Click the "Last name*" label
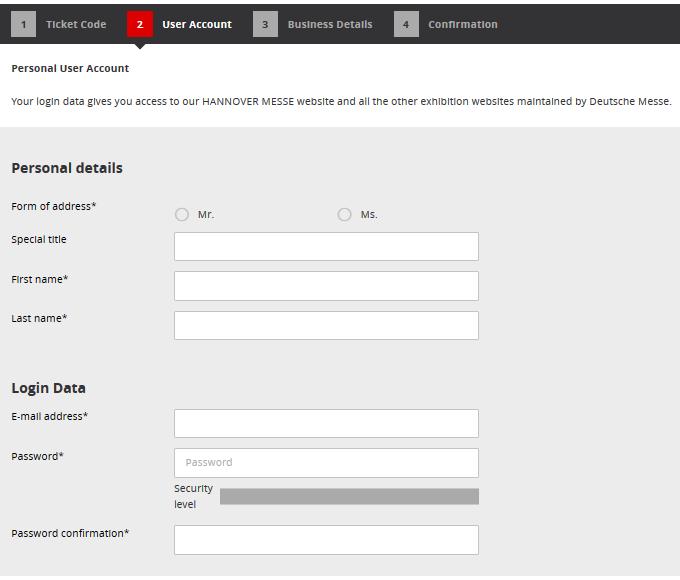Image resolution: width=680 pixels, height=580 pixels. (39, 318)
